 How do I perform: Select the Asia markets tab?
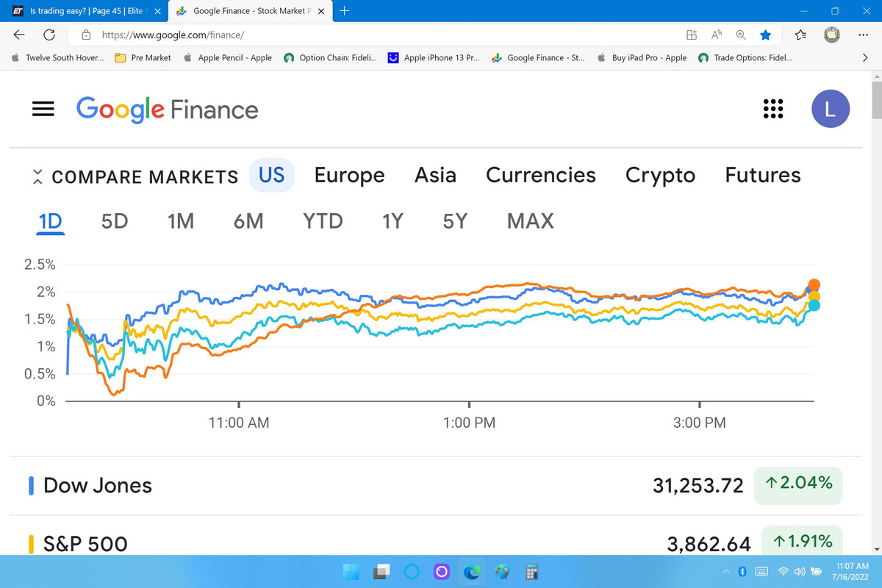click(435, 175)
